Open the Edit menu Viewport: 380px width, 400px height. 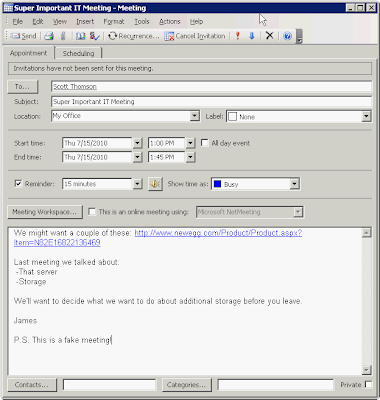coord(38,22)
